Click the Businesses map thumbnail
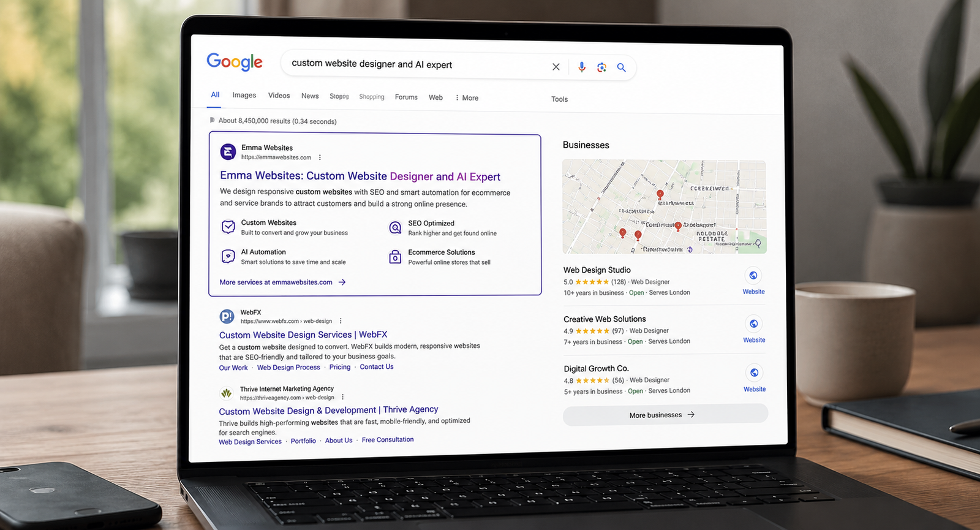Viewport: 980px width, 530px height. click(665, 207)
